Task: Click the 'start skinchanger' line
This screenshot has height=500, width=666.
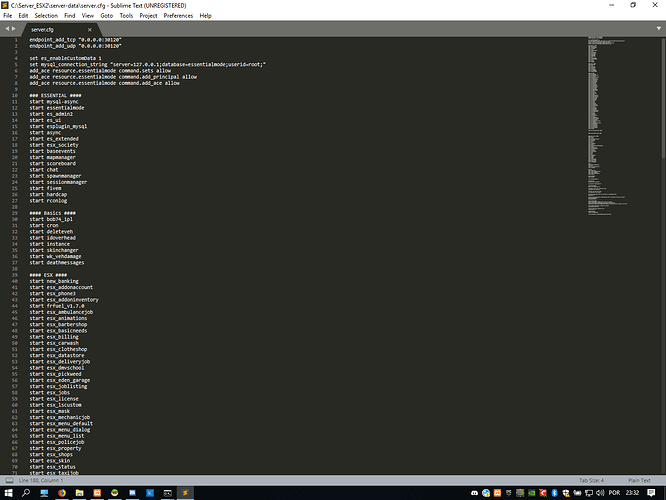Action: (54, 250)
